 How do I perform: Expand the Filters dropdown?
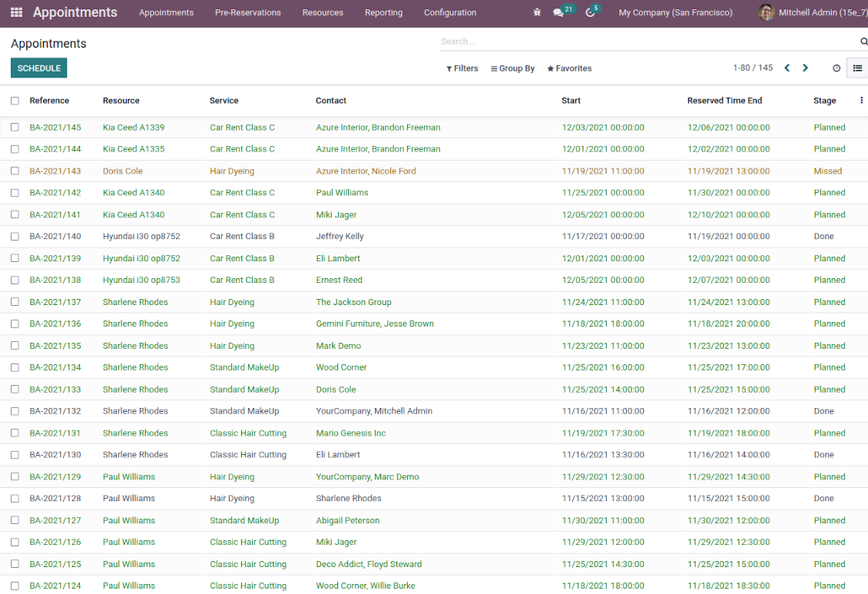click(x=462, y=68)
